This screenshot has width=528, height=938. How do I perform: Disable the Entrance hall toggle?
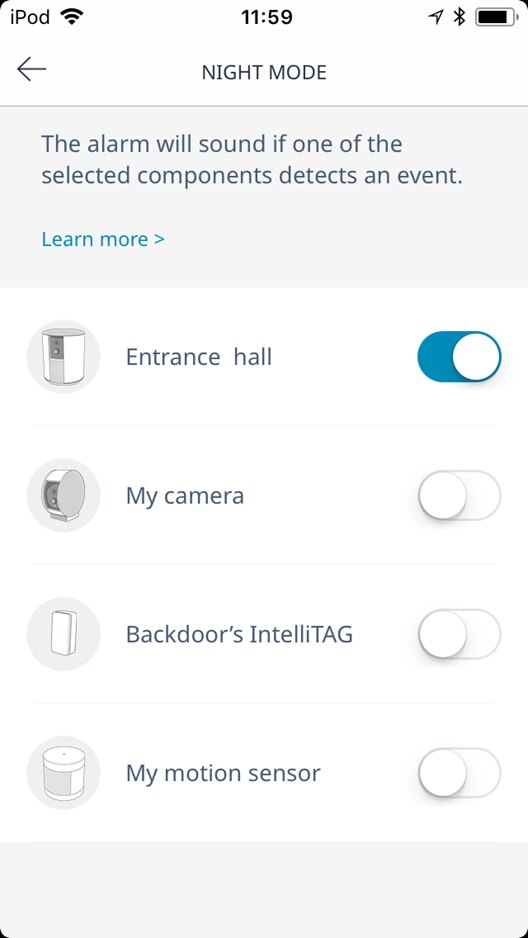click(x=459, y=357)
